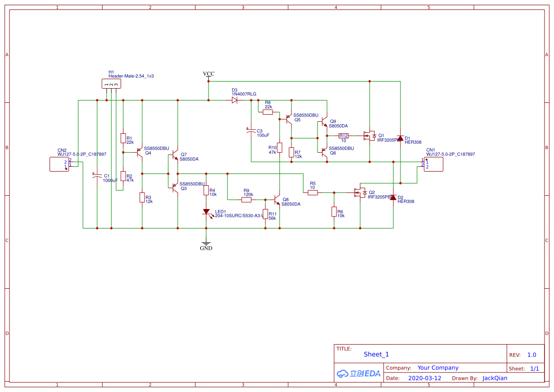Select the R5 resistor symbol

(x=313, y=192)
